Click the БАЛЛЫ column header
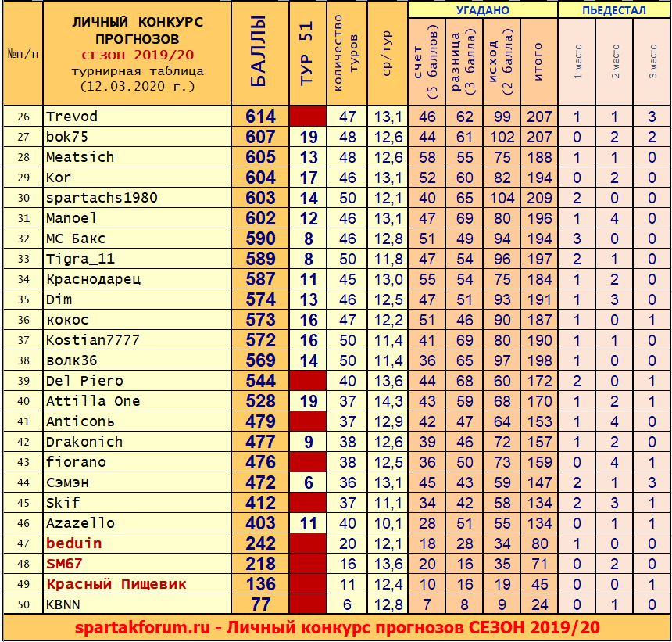This screenshot has height=642, width=672. tap(259, 52)
